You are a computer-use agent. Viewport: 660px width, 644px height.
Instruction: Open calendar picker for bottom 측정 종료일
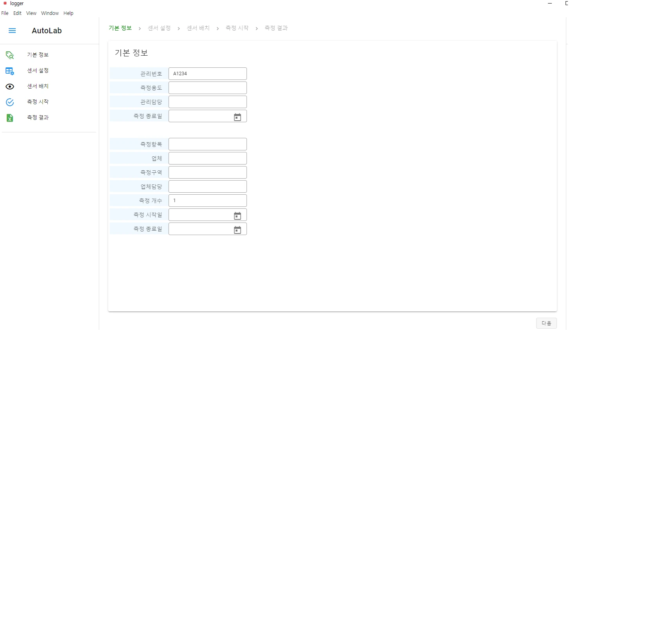pos(237,230)
